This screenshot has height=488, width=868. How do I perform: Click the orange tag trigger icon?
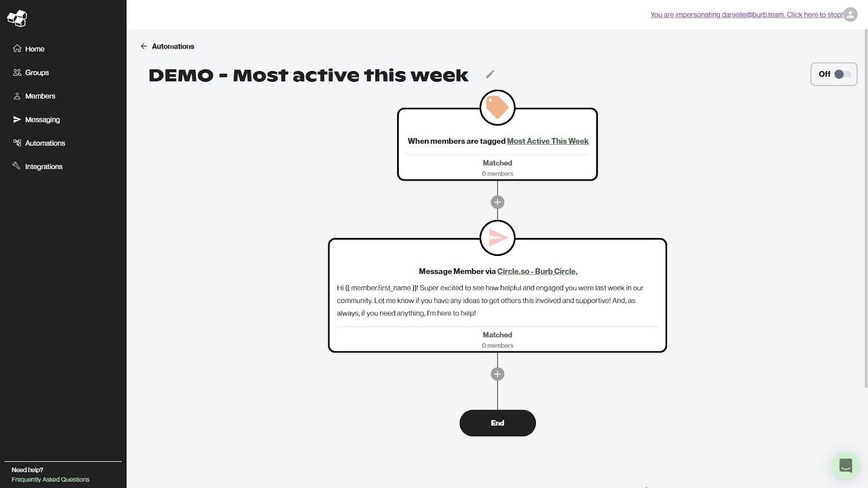tap(497, 107)
